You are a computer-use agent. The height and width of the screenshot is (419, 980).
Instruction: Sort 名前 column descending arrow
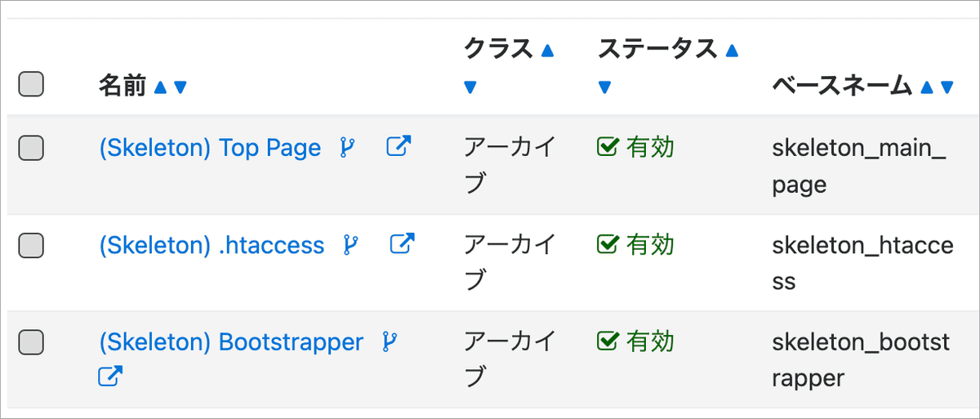coord(180,87)
